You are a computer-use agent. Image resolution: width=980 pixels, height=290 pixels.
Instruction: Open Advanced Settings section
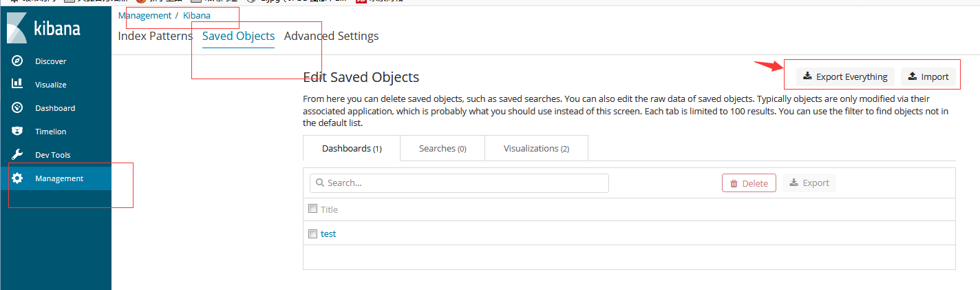(x=331, y=36)
